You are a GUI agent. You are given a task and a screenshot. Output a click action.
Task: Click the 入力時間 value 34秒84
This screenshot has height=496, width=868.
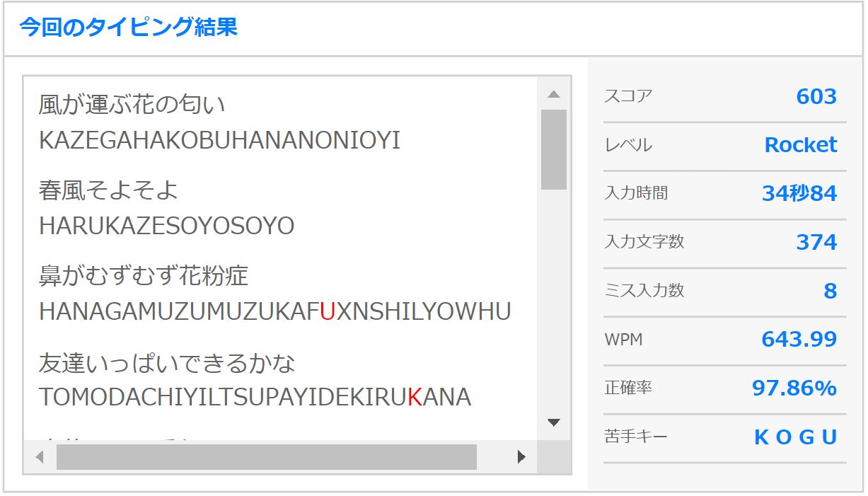coord(799,193)
